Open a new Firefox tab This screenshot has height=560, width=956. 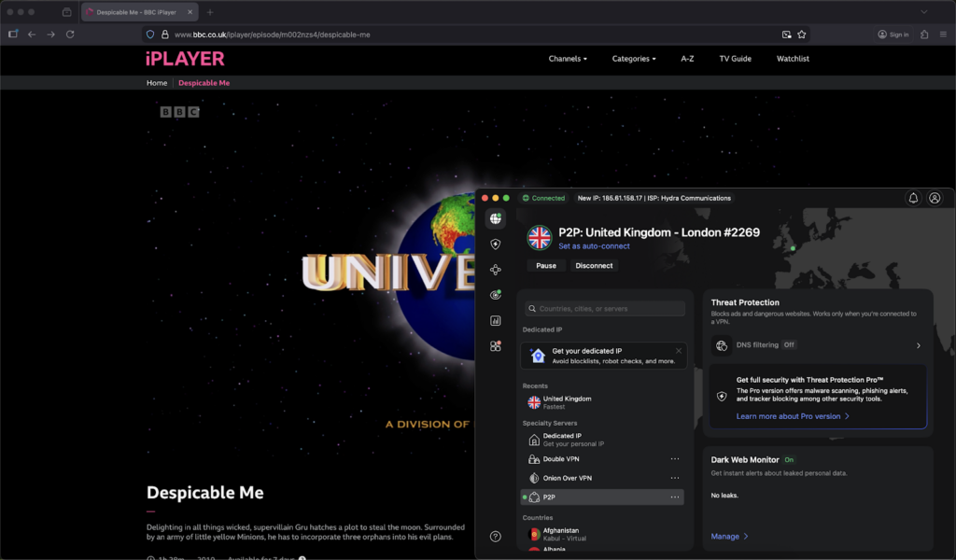[210, 12]
